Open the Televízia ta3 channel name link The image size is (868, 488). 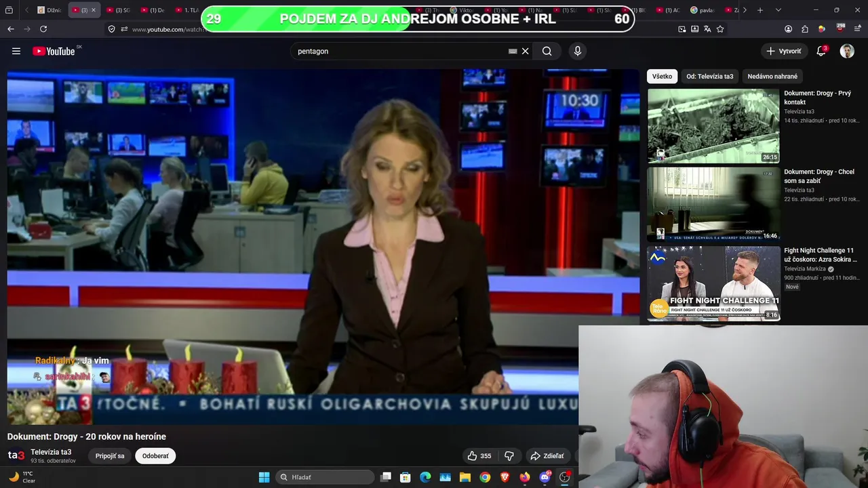51,452
